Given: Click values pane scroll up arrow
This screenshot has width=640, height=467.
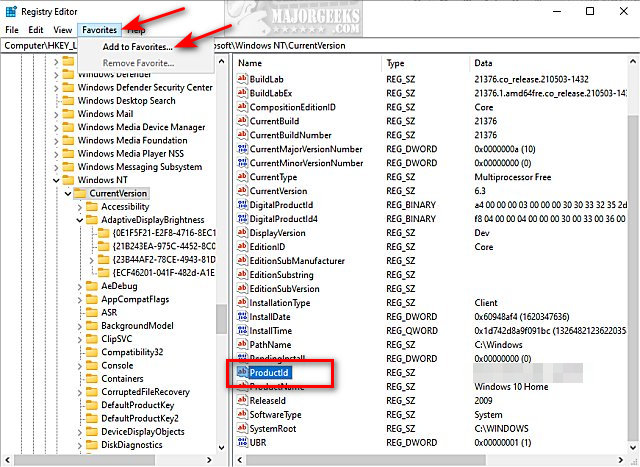Looking at the screenshot, I should coord(633,62).
